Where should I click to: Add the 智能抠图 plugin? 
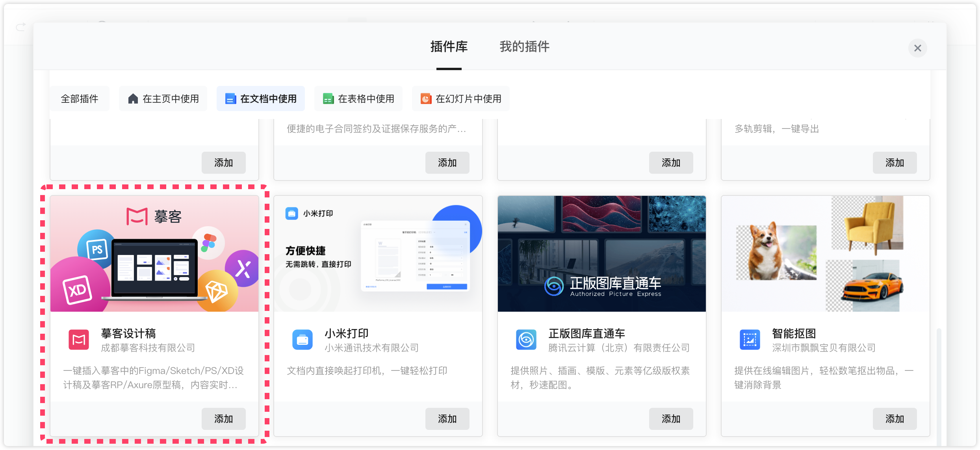[895, 418]
